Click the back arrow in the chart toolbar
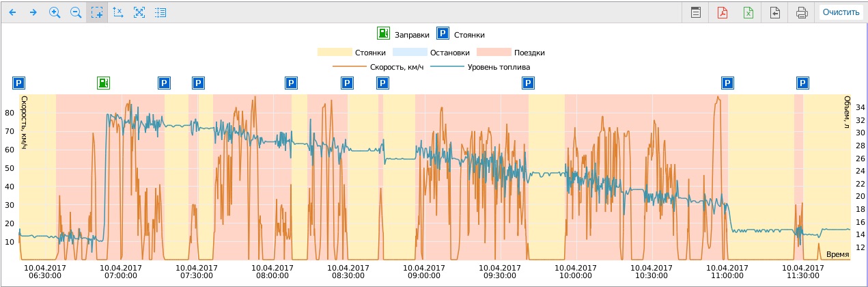The image size is (868, 287). [x=12, y=12]
